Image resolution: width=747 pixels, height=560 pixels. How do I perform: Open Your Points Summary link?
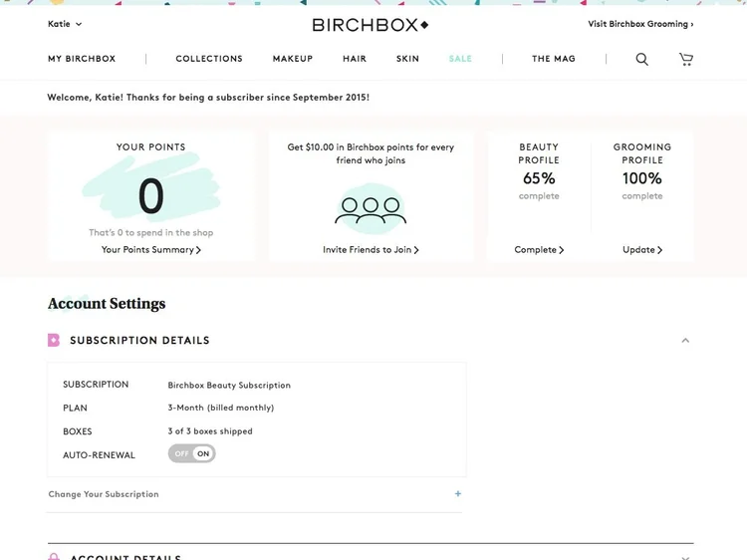[x=151, y=250]
